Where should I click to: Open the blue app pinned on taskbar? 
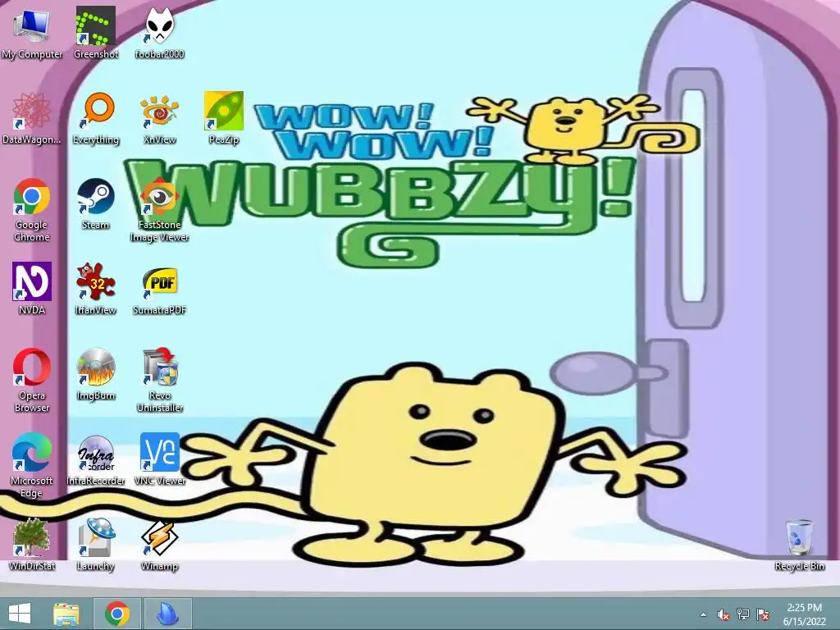pyautogui.click(x=167, y=614)
